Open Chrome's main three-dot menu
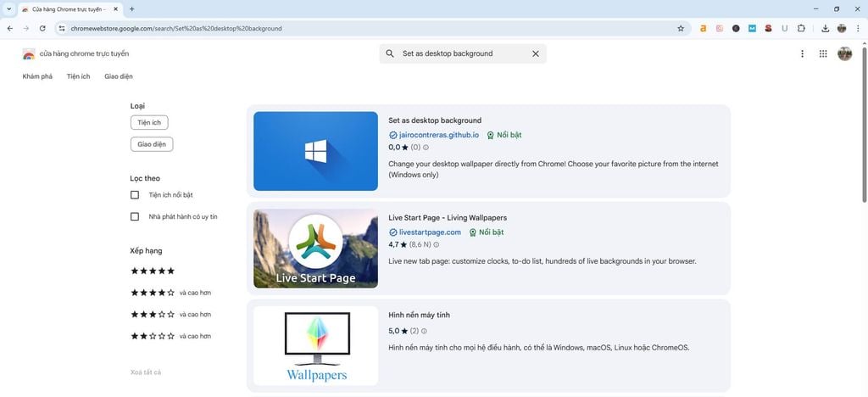 click(858, 28)
